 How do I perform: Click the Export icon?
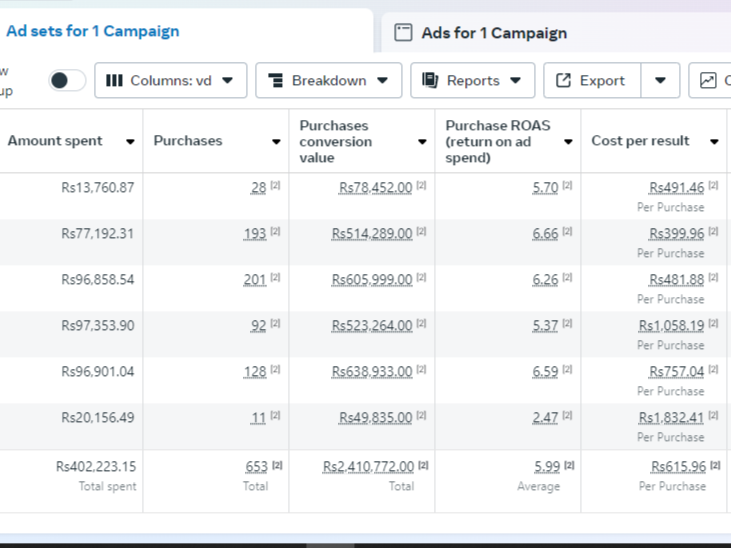[x=564, y=81]
